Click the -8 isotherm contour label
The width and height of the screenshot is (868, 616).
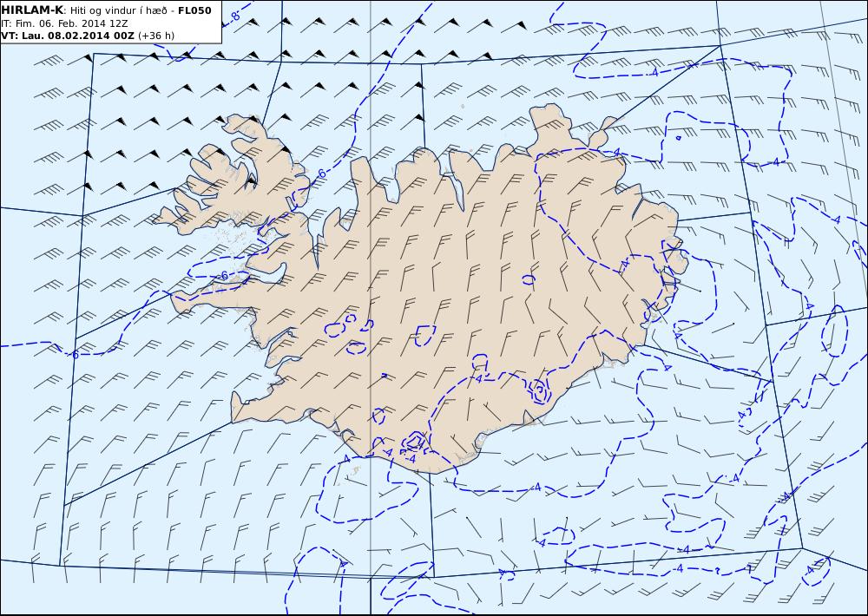tap(234, 16)
